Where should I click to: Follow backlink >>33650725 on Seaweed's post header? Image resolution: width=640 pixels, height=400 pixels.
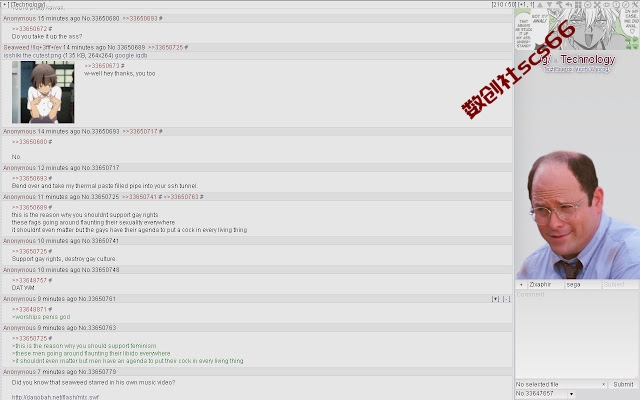[x=166, y=47]
